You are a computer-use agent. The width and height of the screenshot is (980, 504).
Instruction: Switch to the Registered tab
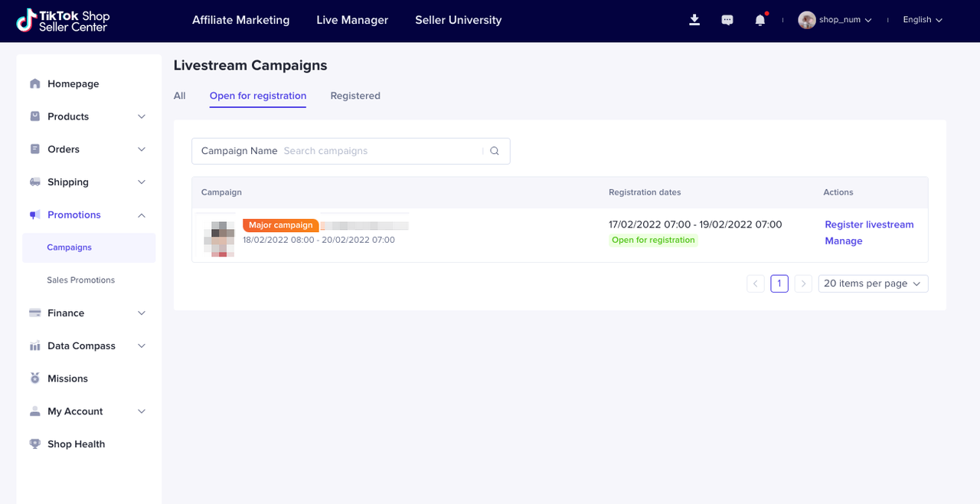pos(355,96)
